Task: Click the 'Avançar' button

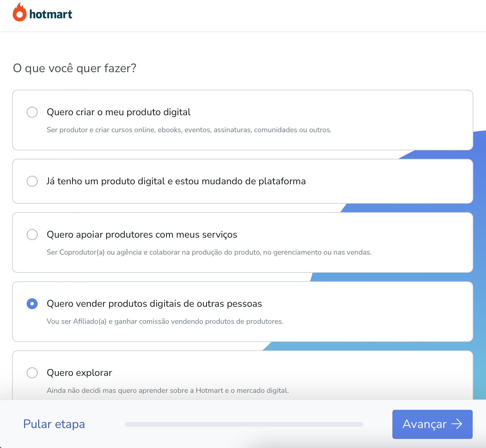Action: pos(432,424)
